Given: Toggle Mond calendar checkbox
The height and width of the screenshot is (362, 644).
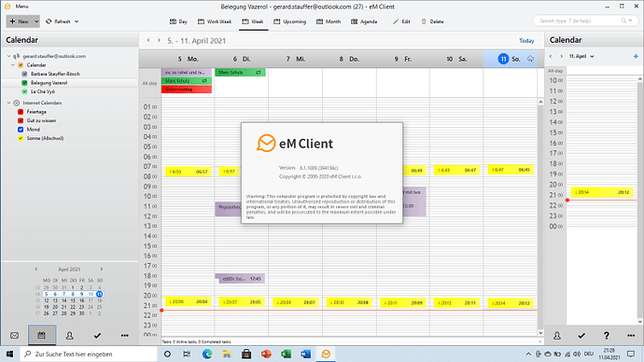Looking at the screenshot, I should click(21, 130).
